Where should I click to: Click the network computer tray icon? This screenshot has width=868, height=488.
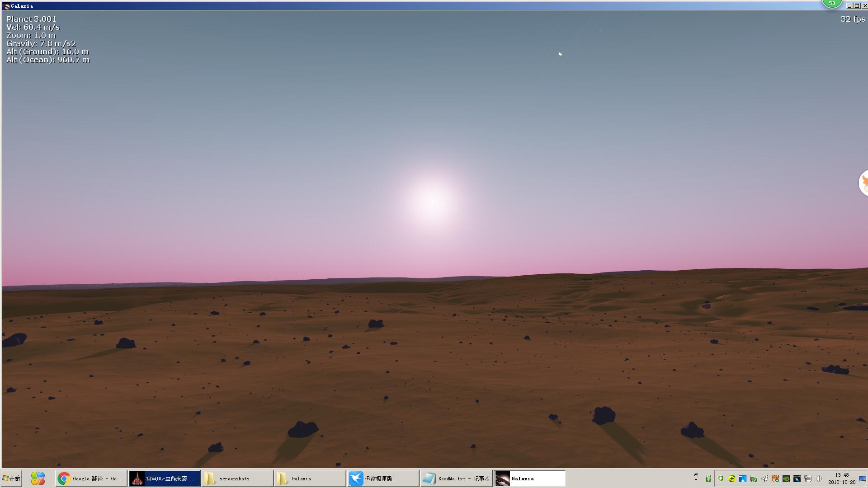pos(807,479)
